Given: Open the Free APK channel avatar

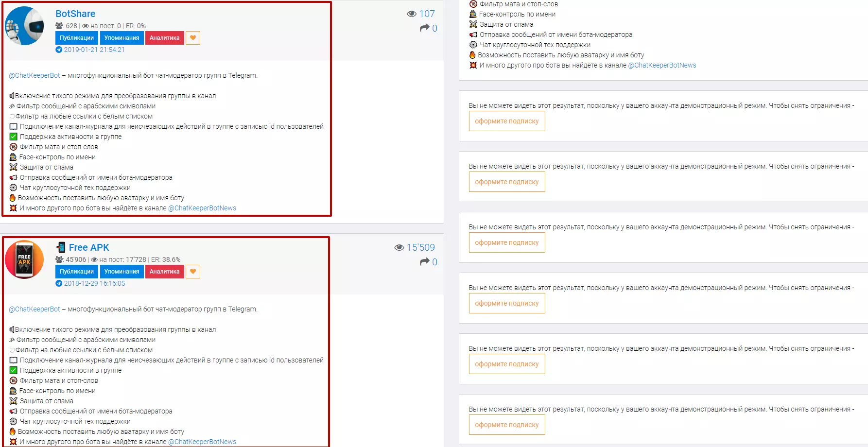Looking at the screenshot, I should 24,259.
